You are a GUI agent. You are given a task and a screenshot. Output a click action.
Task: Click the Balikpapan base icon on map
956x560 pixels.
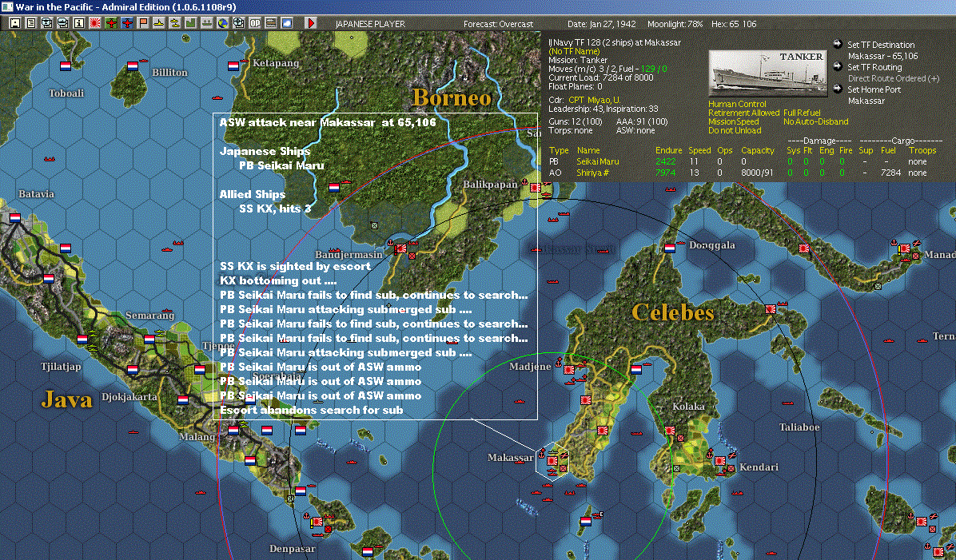536,187
